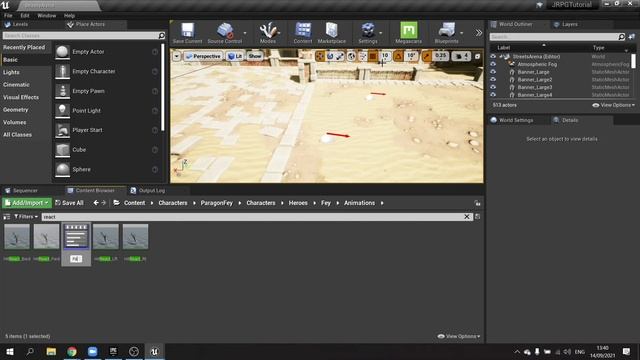Open the Content toolbar icon
Image resolution: width=640 pixels, height=360 pixels.
point(303,33)
